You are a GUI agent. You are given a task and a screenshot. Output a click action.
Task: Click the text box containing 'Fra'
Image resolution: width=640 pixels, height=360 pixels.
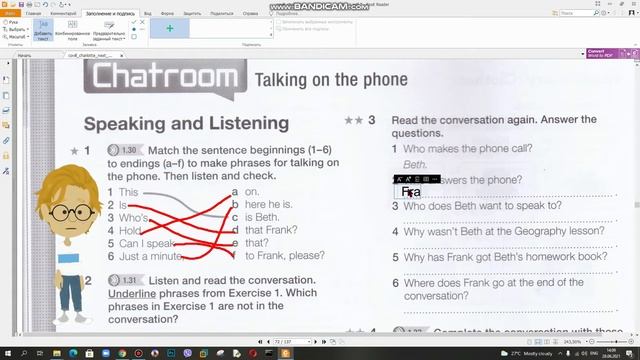(x=408, y=192)
